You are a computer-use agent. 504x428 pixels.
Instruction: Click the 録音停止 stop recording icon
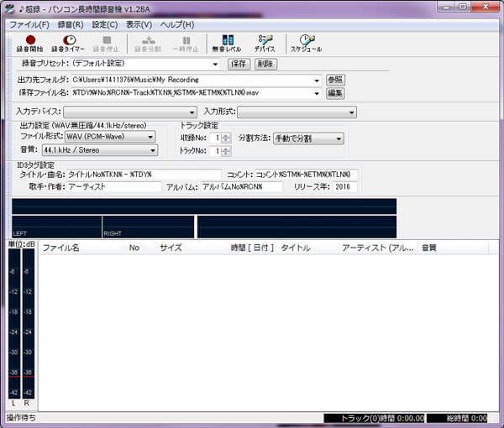pyautogui.click(x=107, y=43)
